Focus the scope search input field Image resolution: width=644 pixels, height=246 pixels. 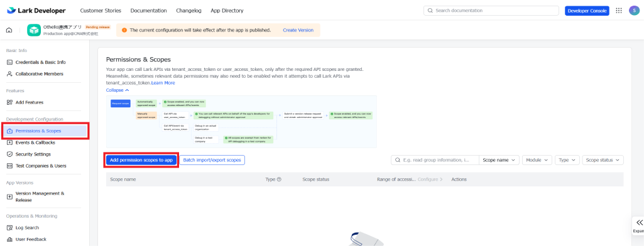point(435,160)
